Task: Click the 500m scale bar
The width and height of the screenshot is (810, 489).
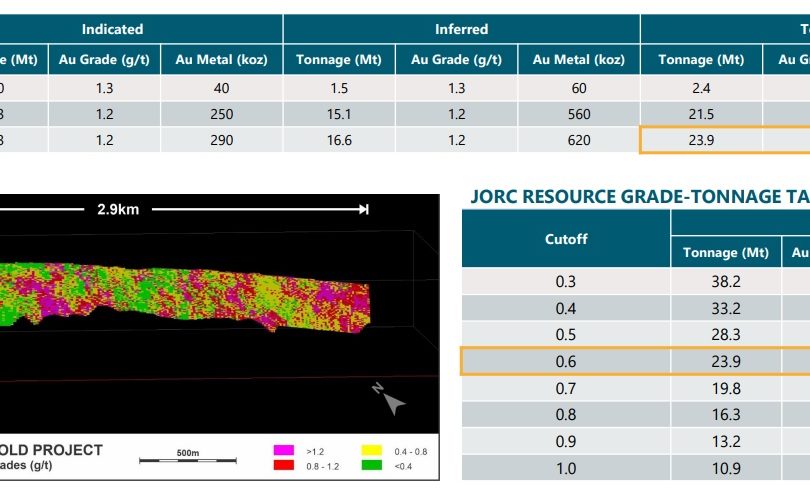Action: tap(188, 456)
